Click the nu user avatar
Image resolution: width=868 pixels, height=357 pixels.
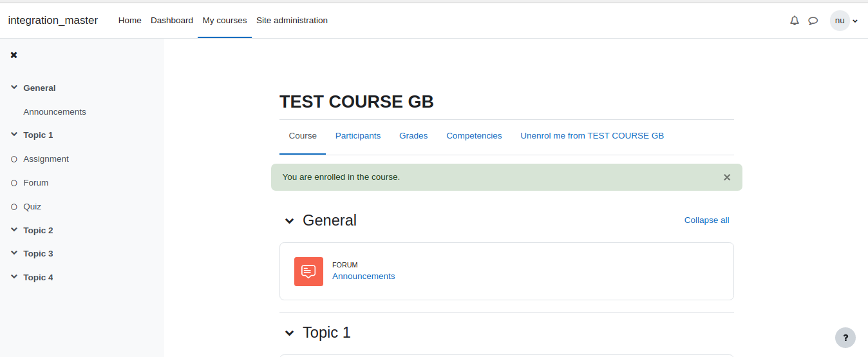(840, 21)
